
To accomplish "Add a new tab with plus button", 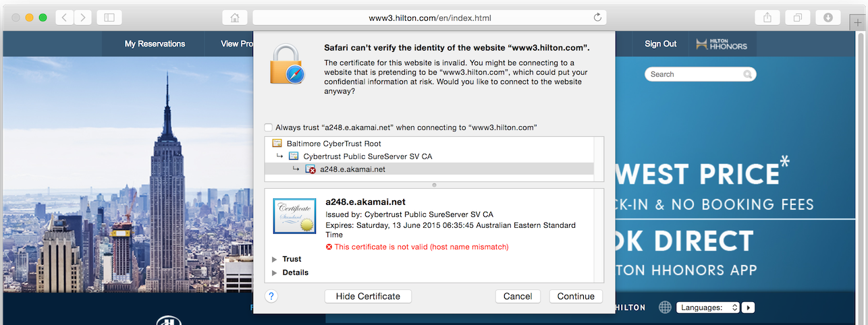I will [x=857, y=22].
